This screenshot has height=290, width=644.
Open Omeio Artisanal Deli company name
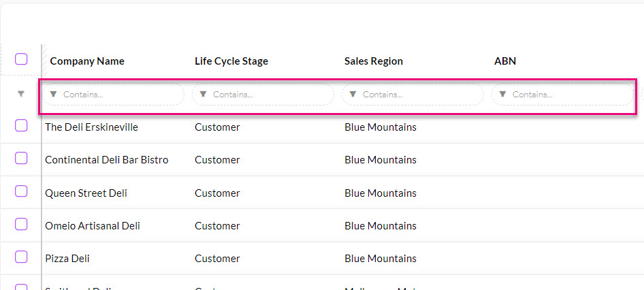click(x=93, y=226)
